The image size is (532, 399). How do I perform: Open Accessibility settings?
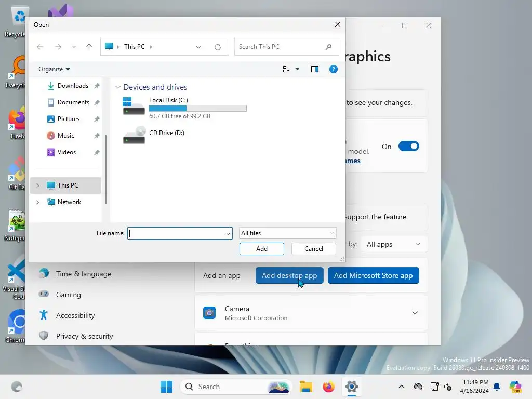(x=75, y=315)
